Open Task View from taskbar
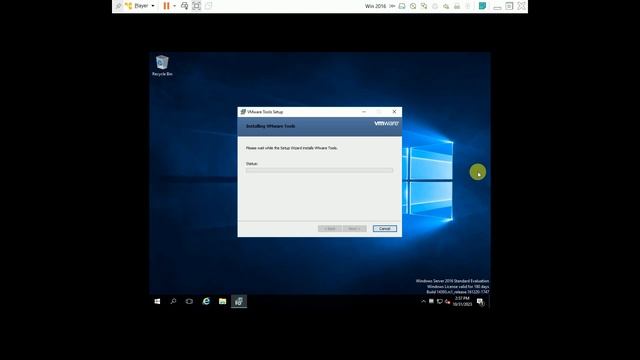640x360 pixels. 189,301
